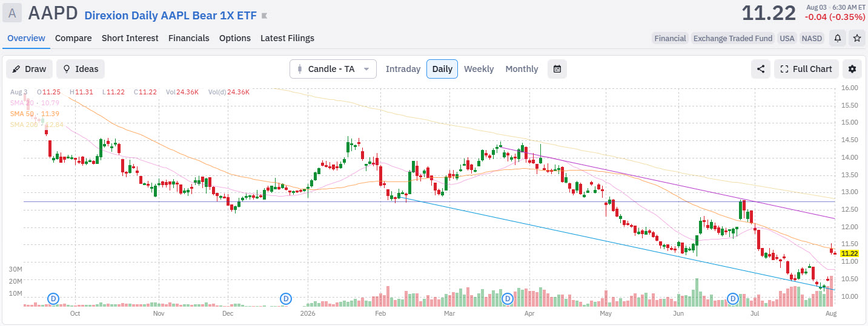Open the Overview tab

(x=26, y=38)
